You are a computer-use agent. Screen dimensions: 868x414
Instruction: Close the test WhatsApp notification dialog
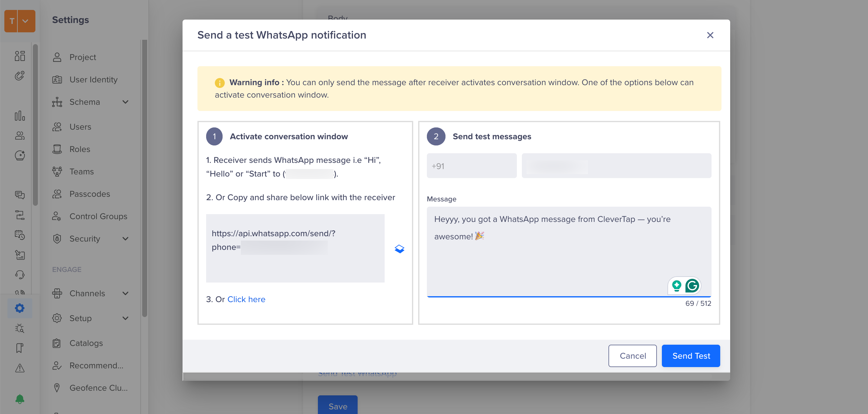710,35
